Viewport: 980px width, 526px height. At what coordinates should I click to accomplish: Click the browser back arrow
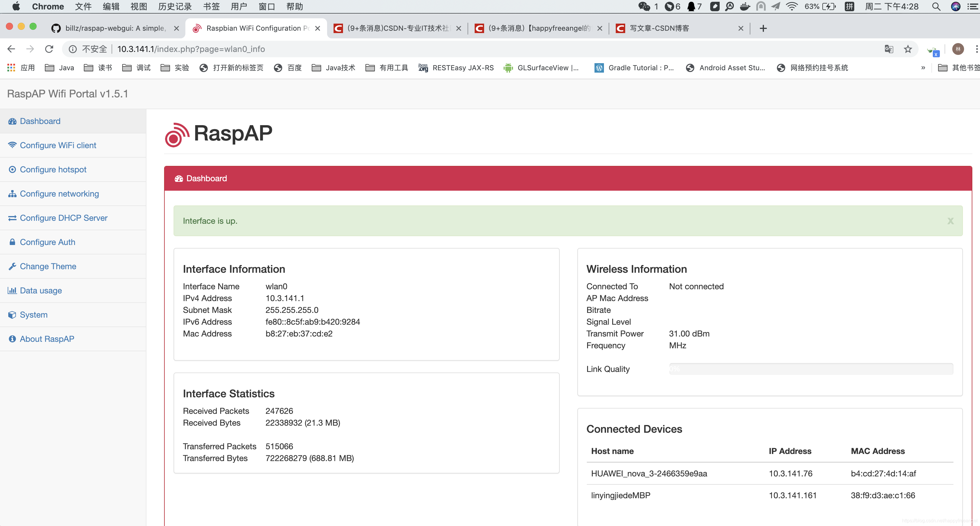[x=12, y=49]
